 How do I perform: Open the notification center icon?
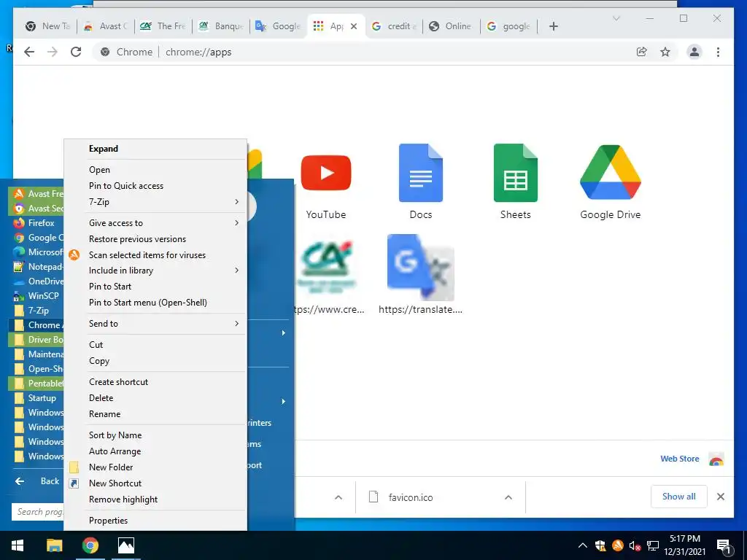pos(724,545)
